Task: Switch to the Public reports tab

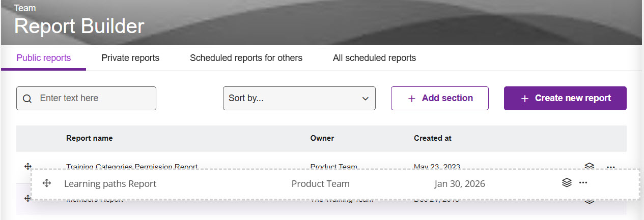Action: point(43,58)
